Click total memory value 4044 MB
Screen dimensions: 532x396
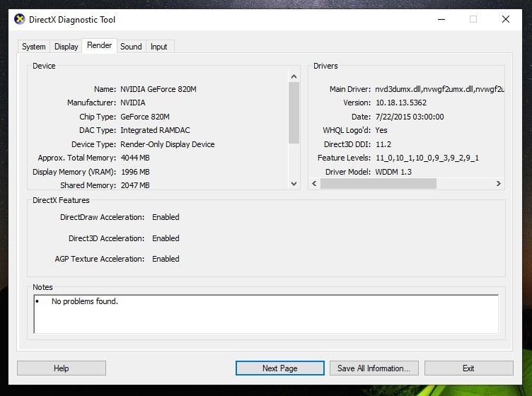135,158
